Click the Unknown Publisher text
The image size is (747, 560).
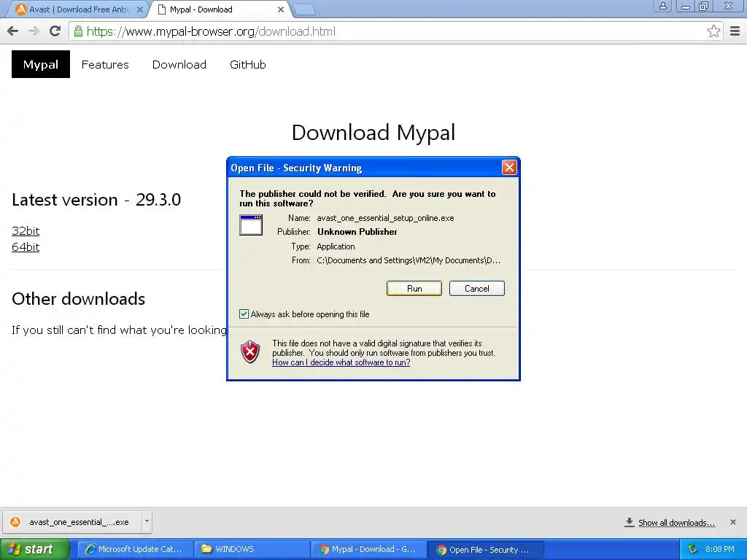pos(357,232)
